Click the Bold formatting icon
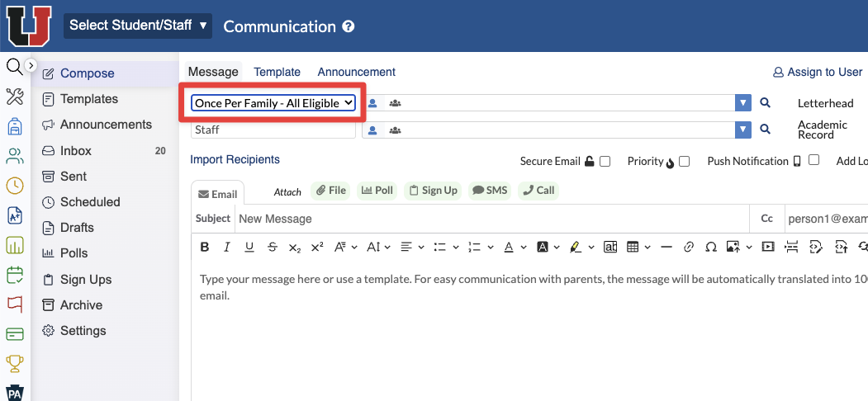The image size is (868, 401). tap(205, 247)
